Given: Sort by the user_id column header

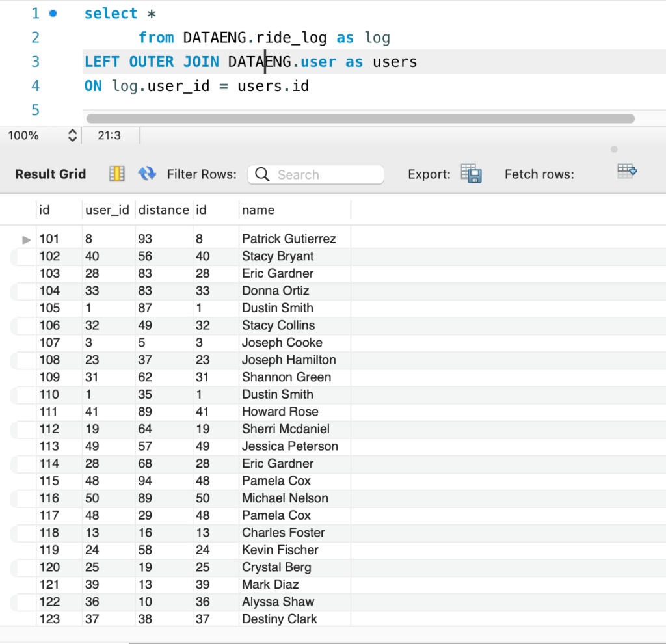Looking at the screenshot, I should (x=107, y=210).
